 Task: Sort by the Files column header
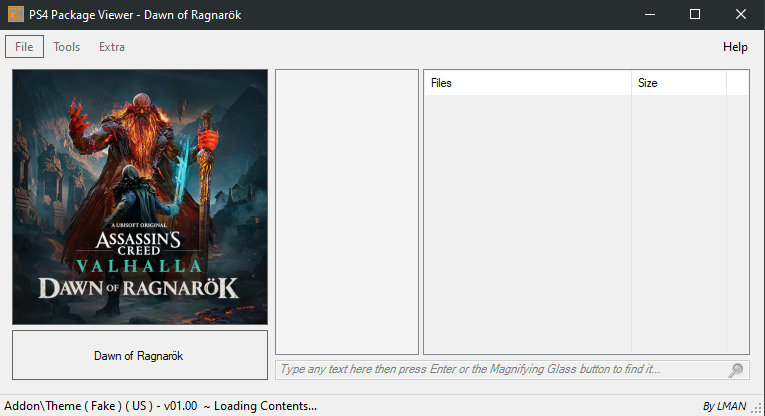(x=527, y=83)
